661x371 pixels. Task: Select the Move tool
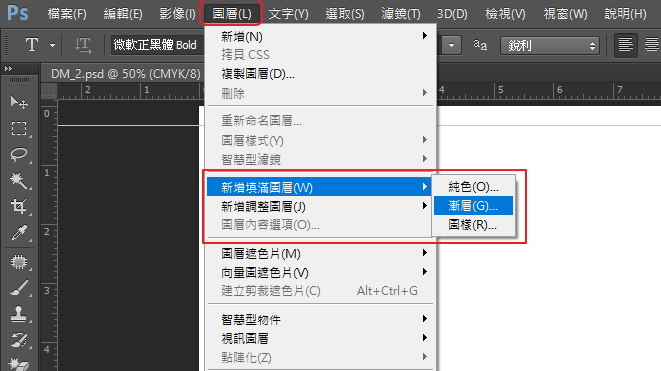[19, 102]
